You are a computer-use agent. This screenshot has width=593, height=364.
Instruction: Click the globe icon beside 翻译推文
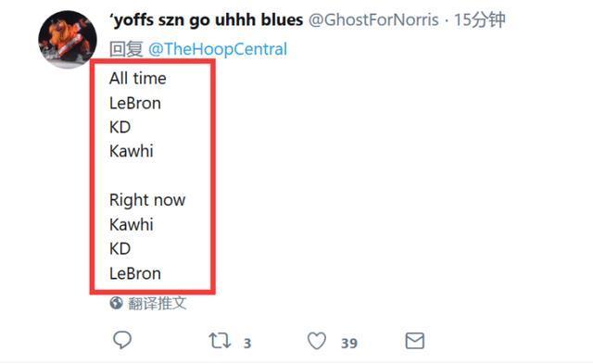pyautogui.click(x=116, y=303)
